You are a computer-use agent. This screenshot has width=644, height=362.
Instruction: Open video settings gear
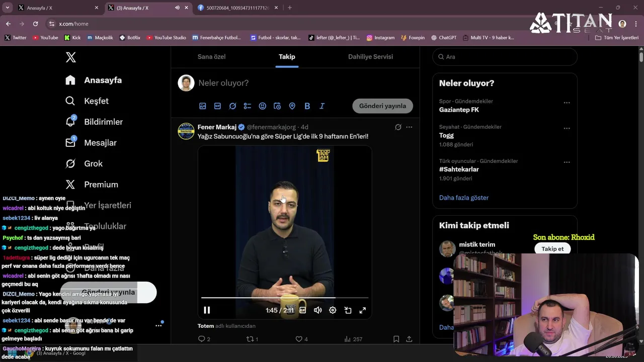point(333,310)
